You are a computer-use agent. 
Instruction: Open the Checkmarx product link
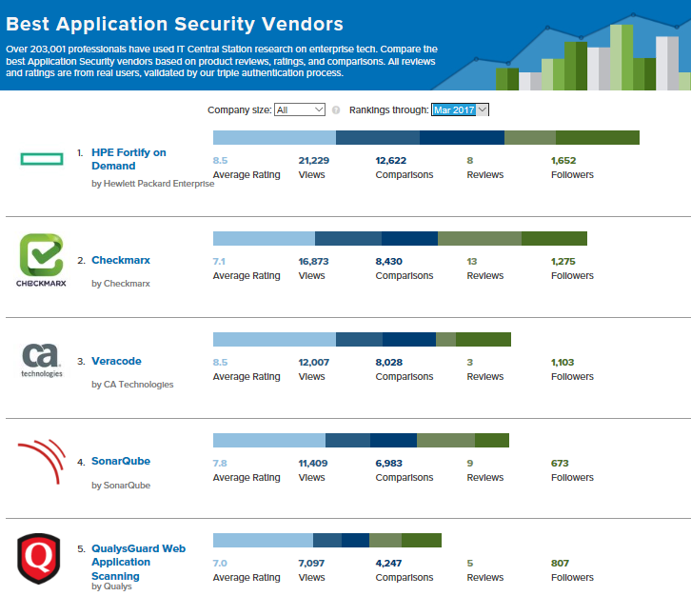(121, 260)
